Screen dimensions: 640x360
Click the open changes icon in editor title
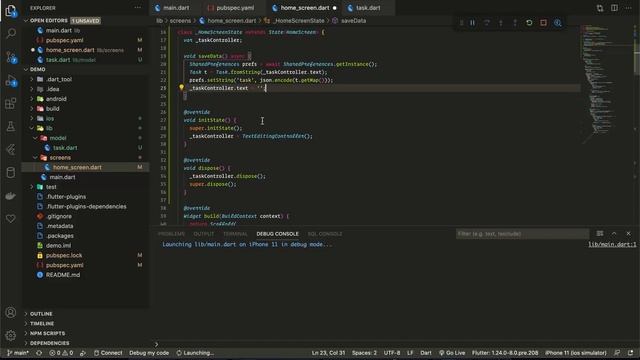[x=600, y=8]
